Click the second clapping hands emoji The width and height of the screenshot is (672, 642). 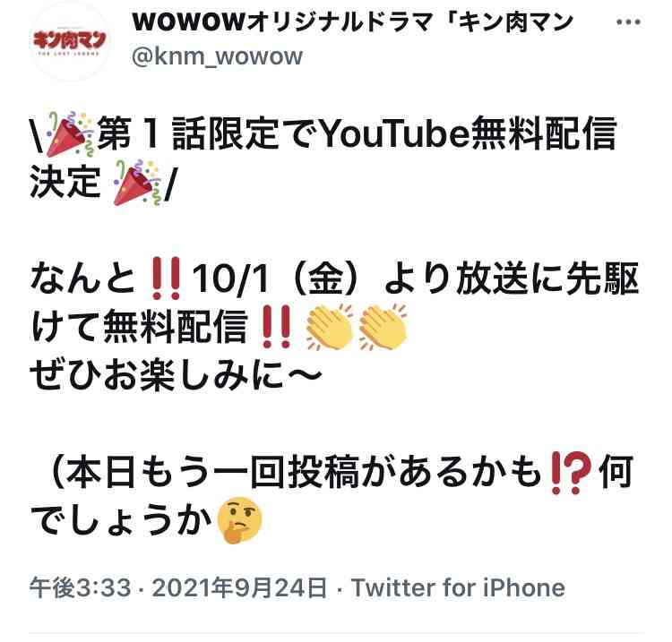coord(383,327)
